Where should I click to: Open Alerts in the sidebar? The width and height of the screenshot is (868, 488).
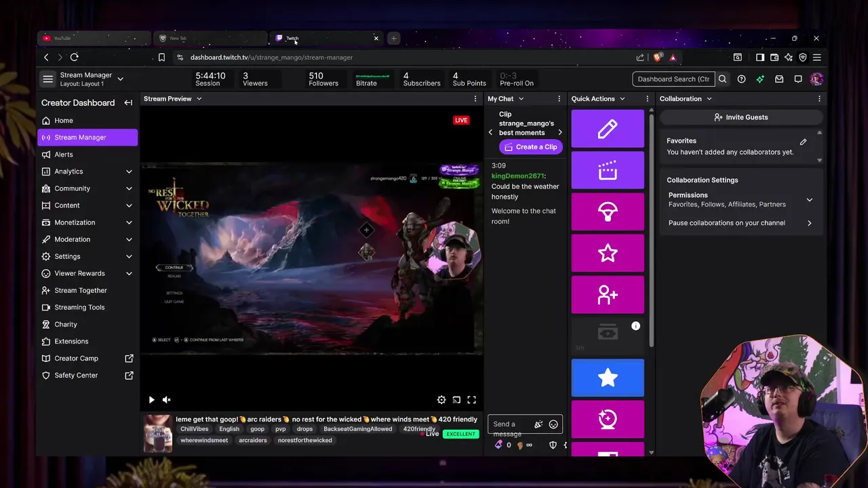click(88, 155)
